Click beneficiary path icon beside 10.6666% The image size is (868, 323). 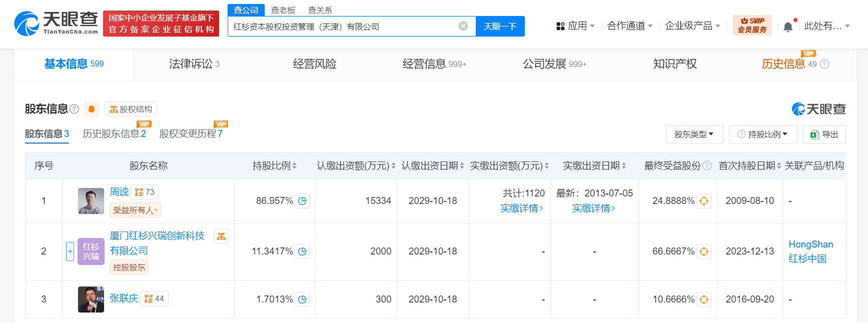tap(704, 299)
